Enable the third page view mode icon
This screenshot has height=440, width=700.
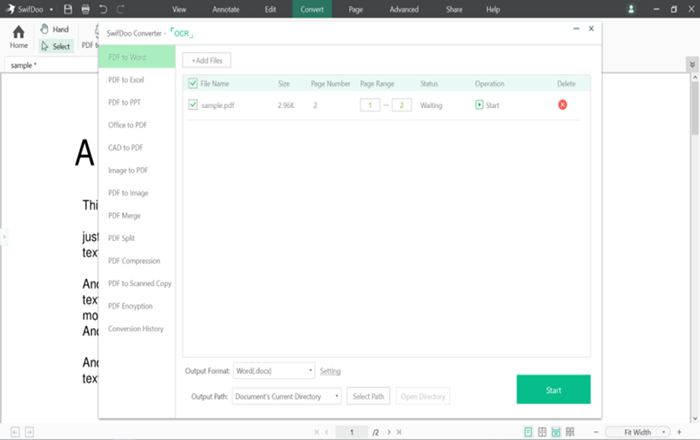556,432
